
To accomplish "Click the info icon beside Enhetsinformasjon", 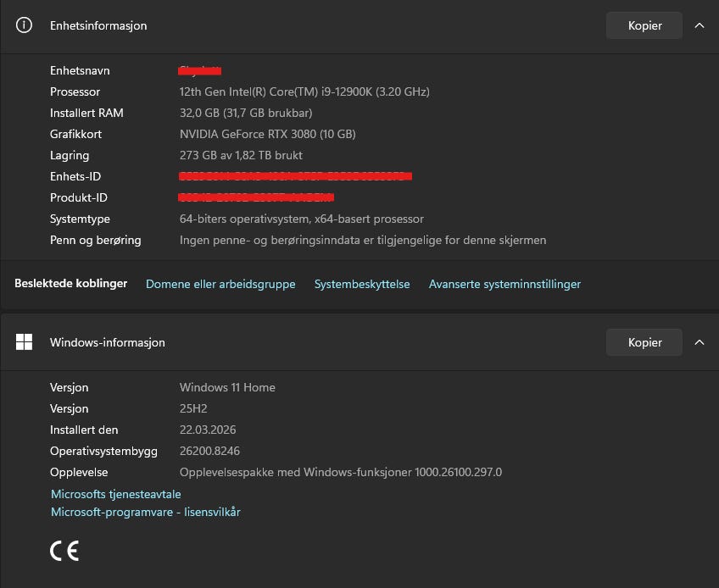I will 24,25.
